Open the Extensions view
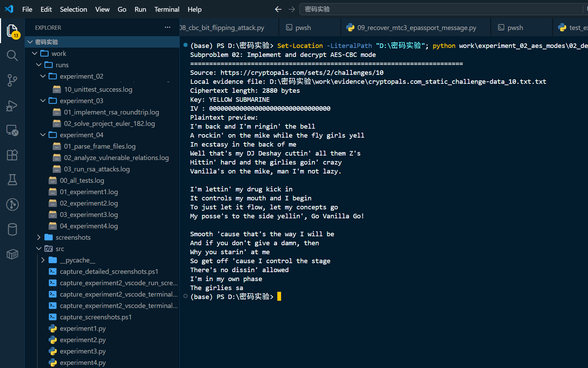 coord(12,155)
